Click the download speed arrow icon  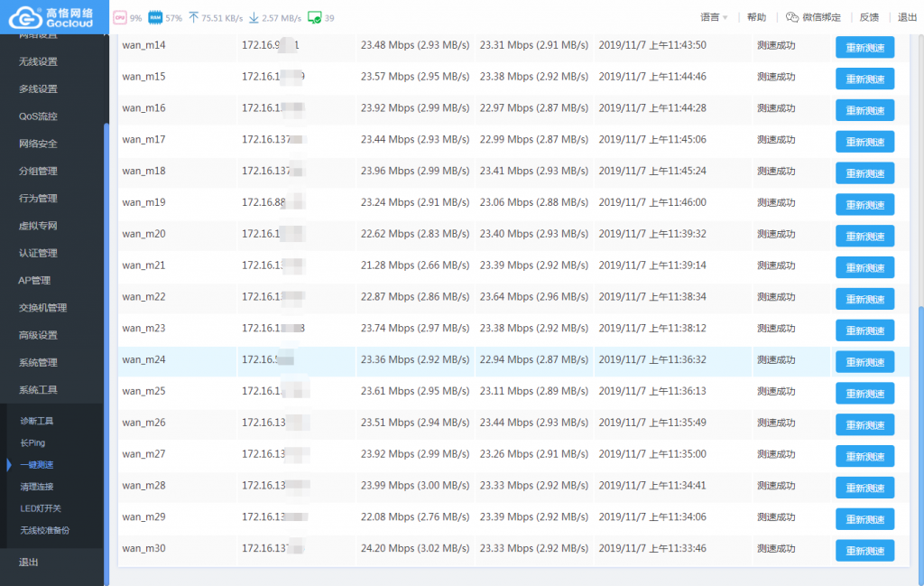[254, 17]
